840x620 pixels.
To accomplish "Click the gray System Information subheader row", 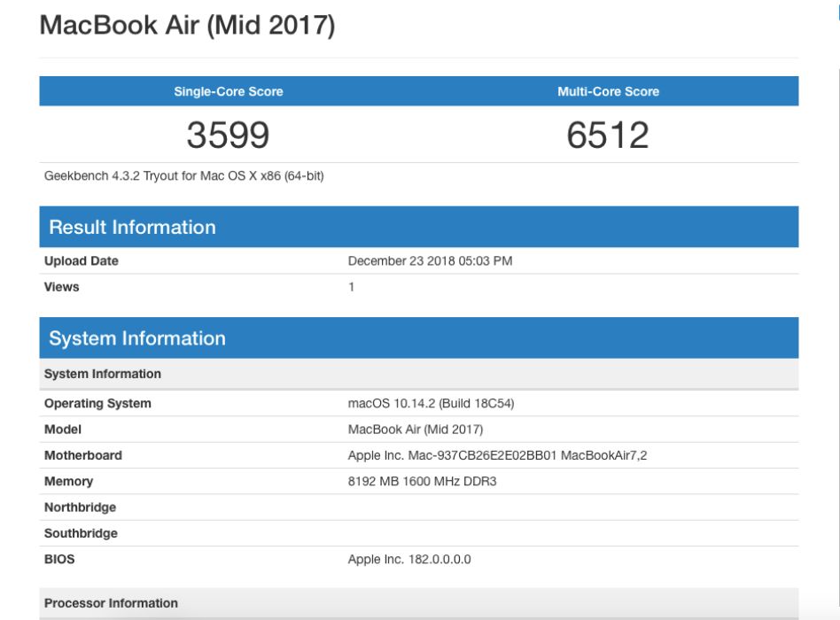I will 419,374.
